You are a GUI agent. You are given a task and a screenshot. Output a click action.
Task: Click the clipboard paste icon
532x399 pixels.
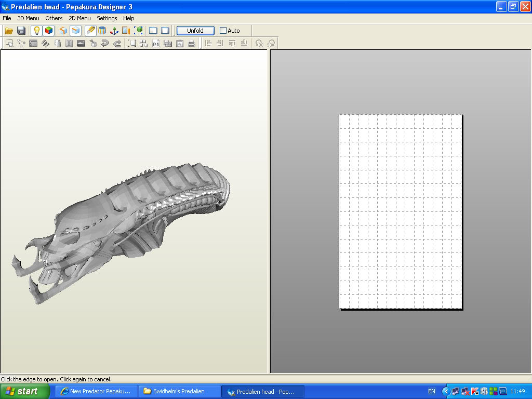(x=180, y=44)
